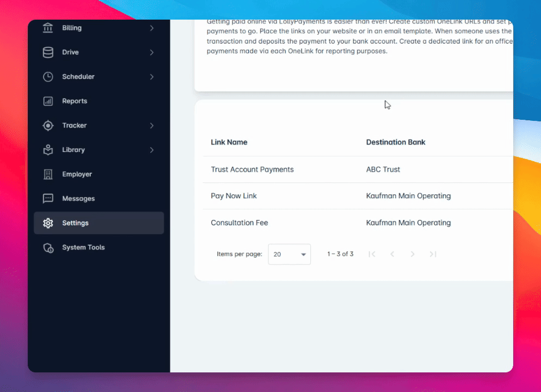Click the System Tools shield icon
Screen dimensions: 541x392
[x=48, y=248]
